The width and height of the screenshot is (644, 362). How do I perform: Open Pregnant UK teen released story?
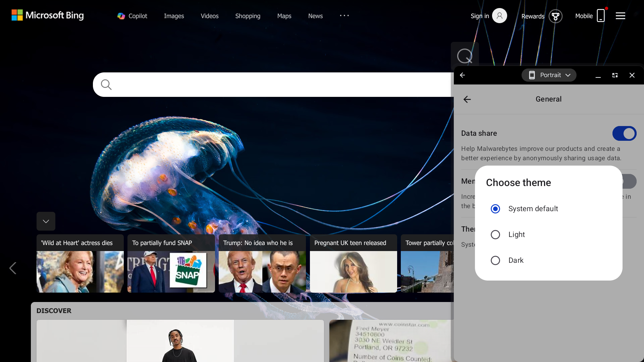click(x=354, y=263)
